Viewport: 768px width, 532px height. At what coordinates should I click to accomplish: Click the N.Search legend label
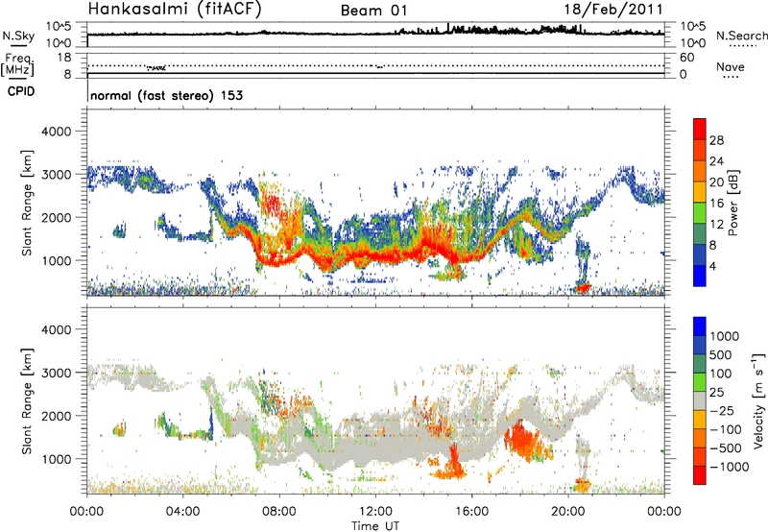pos(741,36)
